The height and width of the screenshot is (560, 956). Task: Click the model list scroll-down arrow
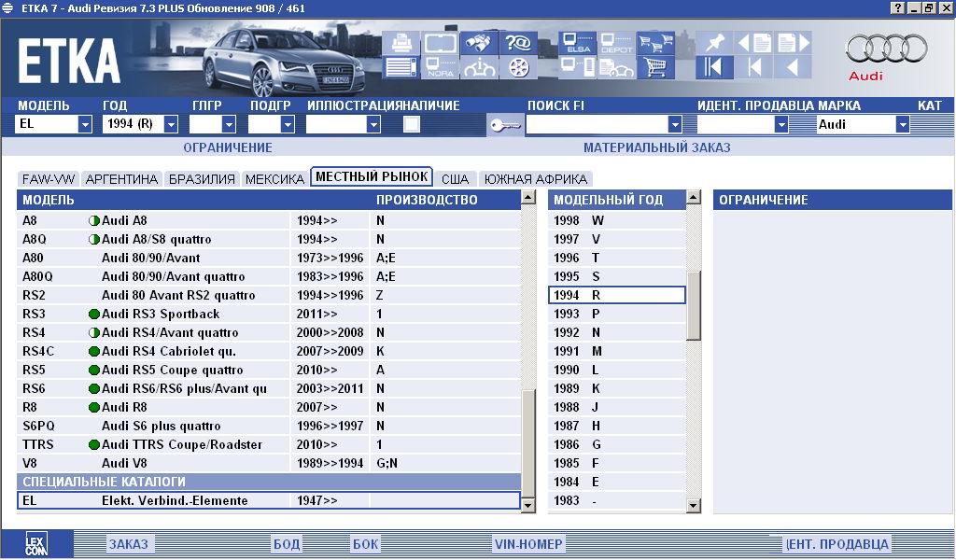[x=528, y=505]
